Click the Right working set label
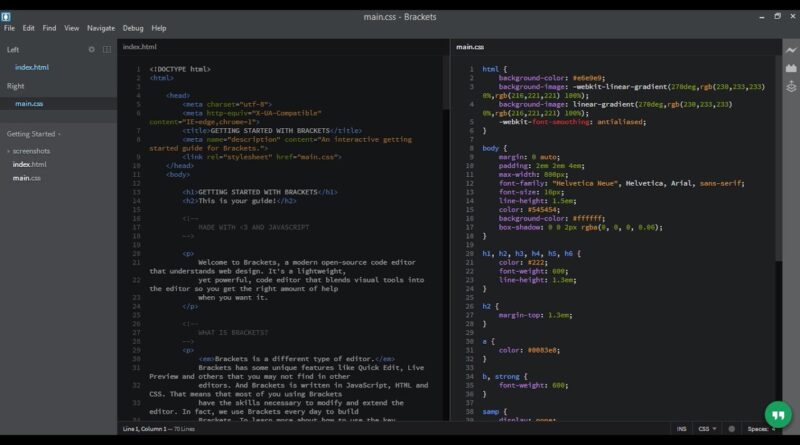This screenshot has height=445, width=800. point(15,86)
